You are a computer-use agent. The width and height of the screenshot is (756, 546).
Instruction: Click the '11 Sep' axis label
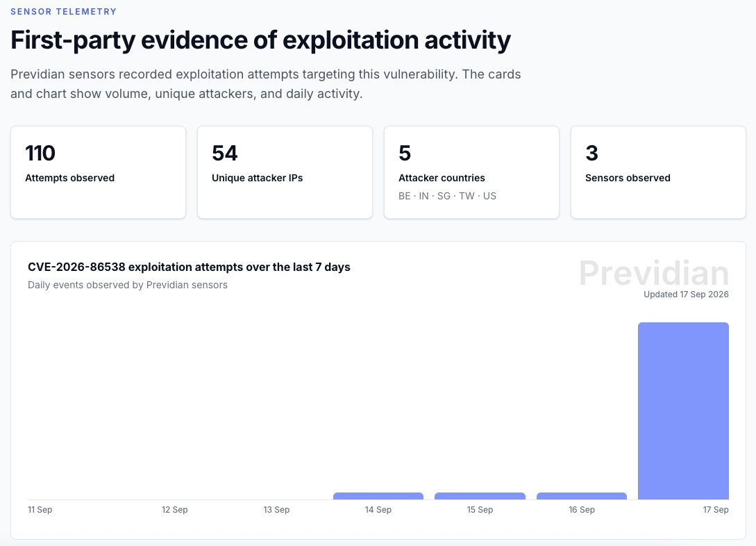(x=40, y=509)
